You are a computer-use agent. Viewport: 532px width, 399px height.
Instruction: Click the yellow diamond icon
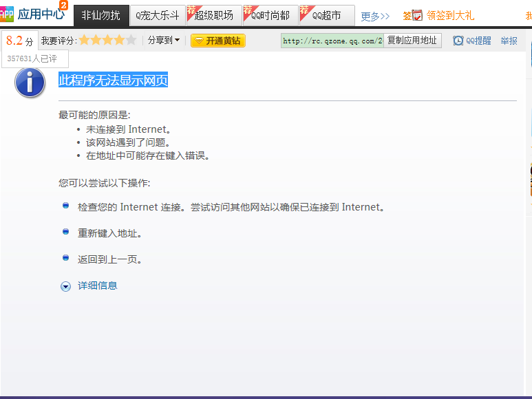(x=199, y=41)
